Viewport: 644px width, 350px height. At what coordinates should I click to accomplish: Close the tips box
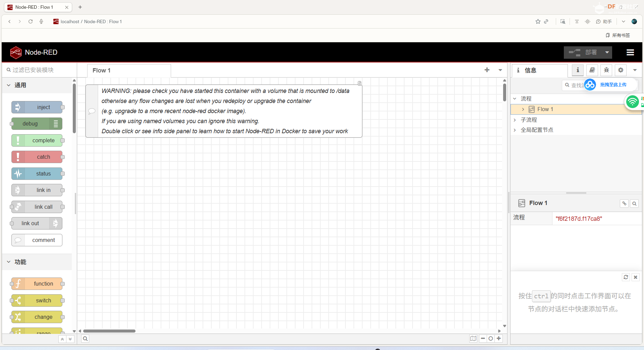click(x=635, y=277)
